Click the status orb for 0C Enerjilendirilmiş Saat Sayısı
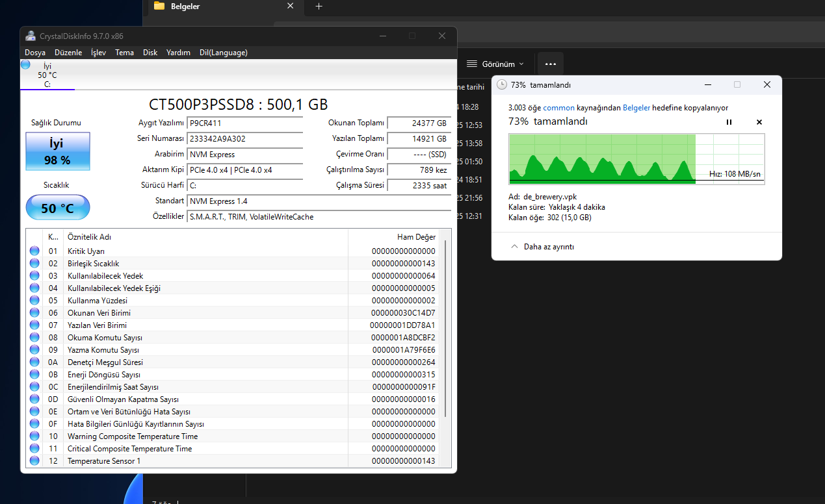This screenshot has height=504, width=825. point(34,387)
